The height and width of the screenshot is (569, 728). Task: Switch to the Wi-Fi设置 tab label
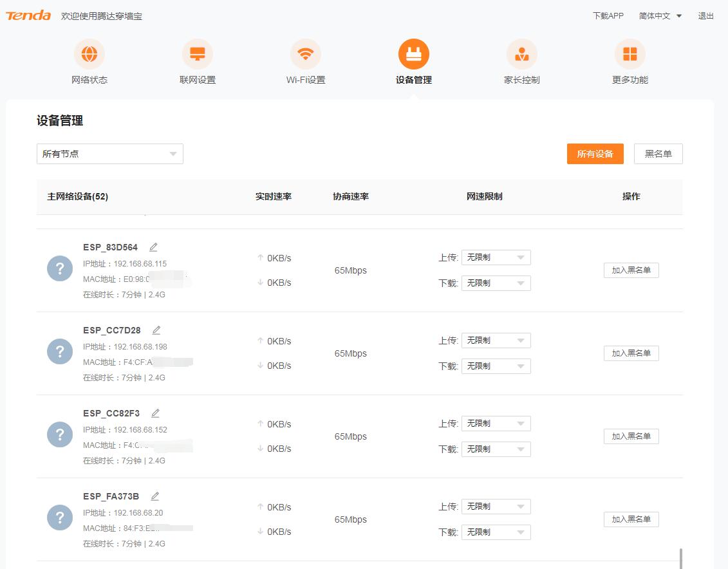[306, 80]
